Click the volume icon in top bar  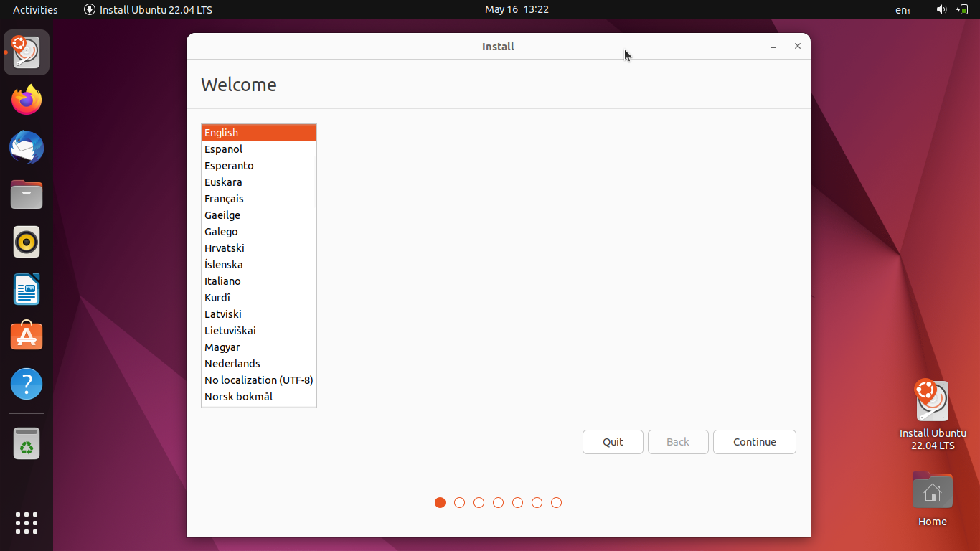[x=942, y=9]
